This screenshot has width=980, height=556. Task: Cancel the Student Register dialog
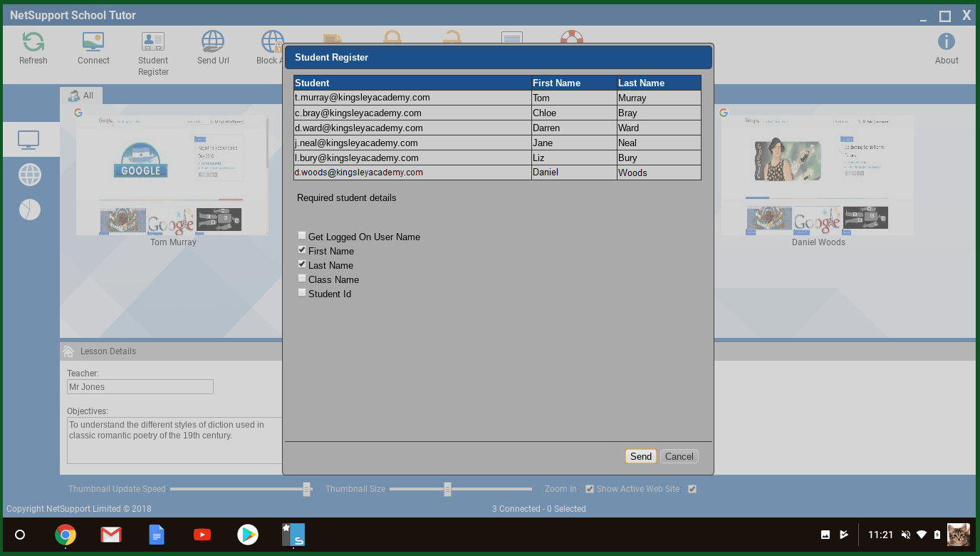679,456
